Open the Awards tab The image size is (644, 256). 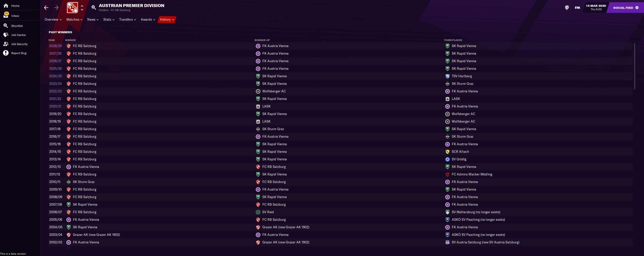[x=148, y=19]
